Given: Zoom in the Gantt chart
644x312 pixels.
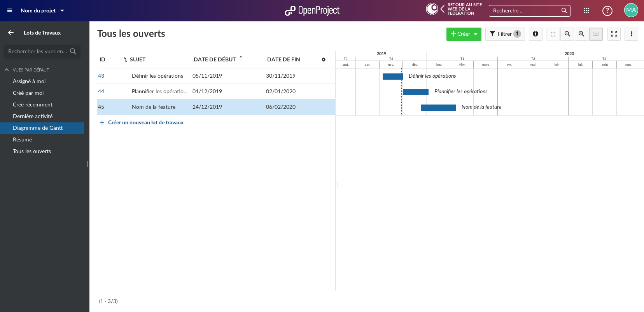Looking at the screenshot, I should pos(581,34).
